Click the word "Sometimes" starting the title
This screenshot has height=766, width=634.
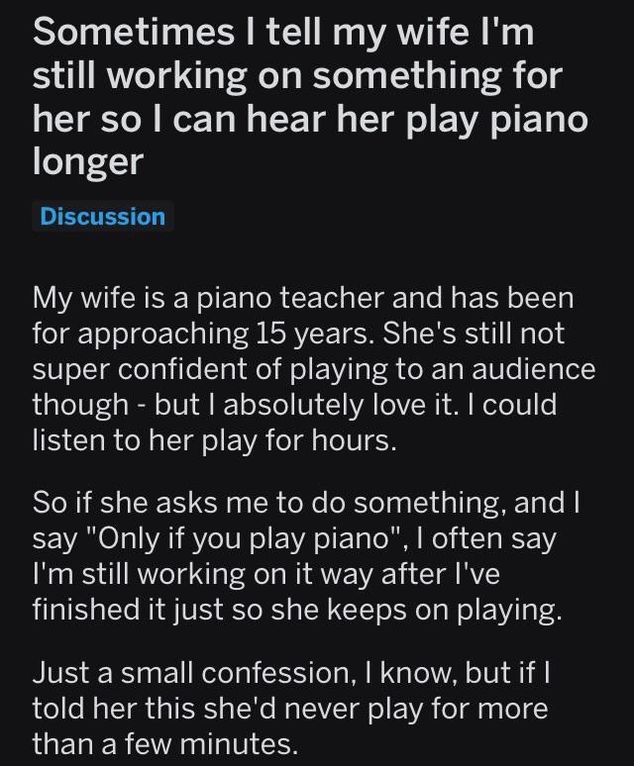(x=134, y=32)
